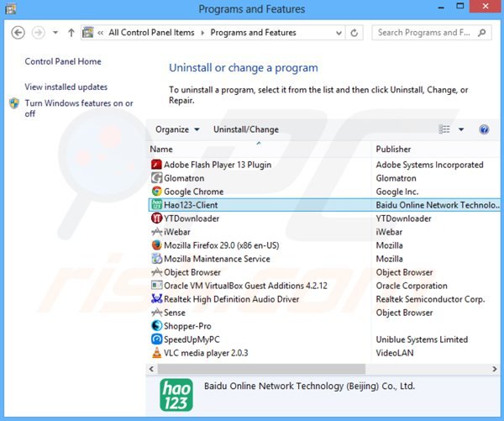Click Uniblue Systems Limited publisher cell
The height and width of the screenshot is (421, 504).
pos(422,339)
